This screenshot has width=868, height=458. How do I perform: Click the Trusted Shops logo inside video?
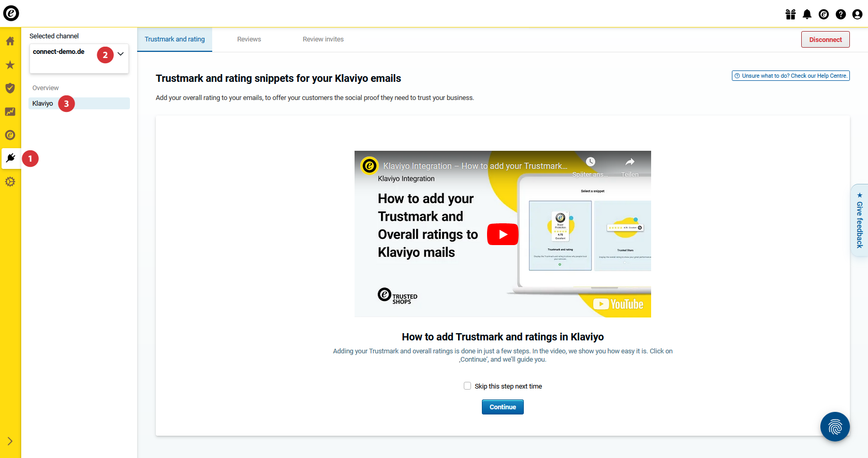click(x=398, y=296)
